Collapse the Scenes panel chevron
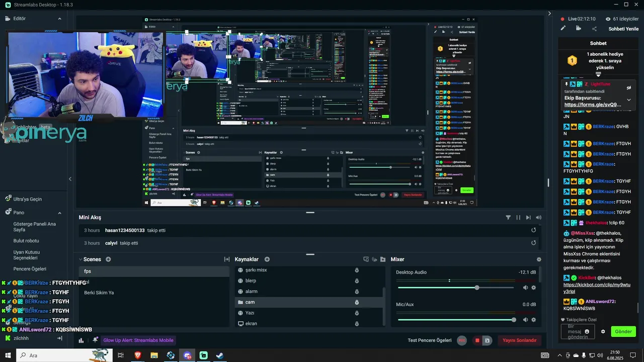Viewport: 644px width, 362px height. tap(80, 259)
